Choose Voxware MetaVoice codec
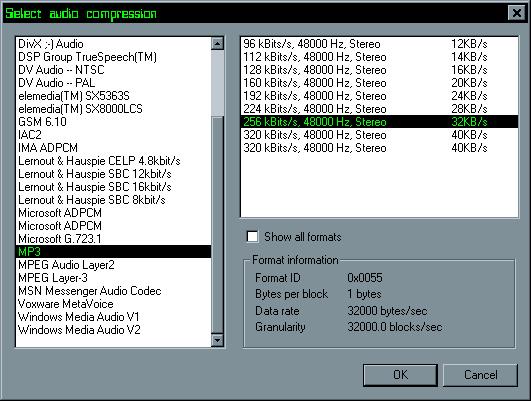The image size is (531, 401). pos(113,303)
